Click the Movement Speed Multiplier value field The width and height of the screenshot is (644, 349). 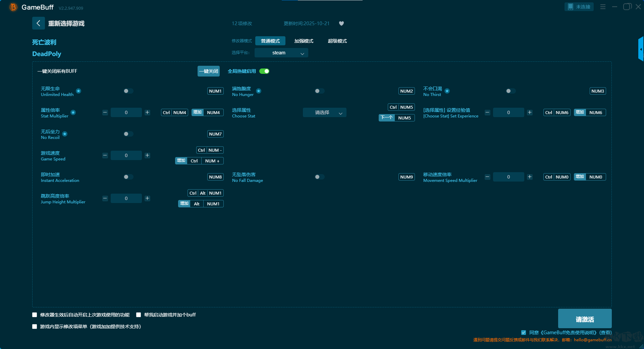click(508, 177)
